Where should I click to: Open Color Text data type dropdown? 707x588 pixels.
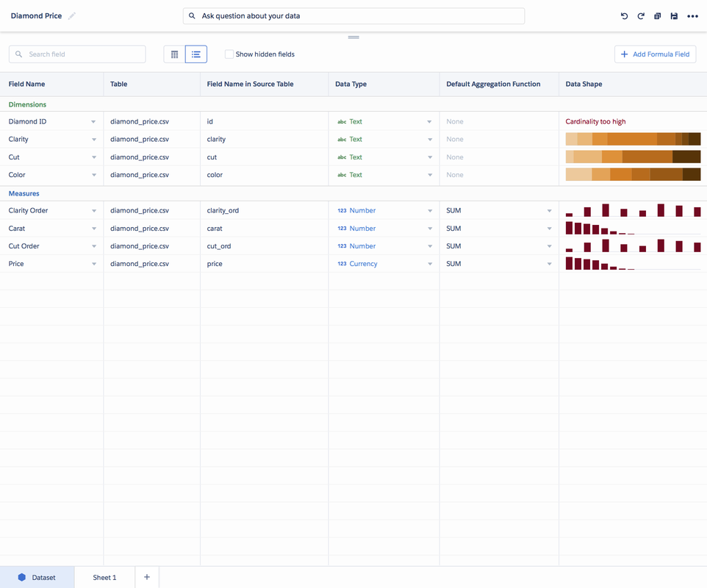click(430, 175)
